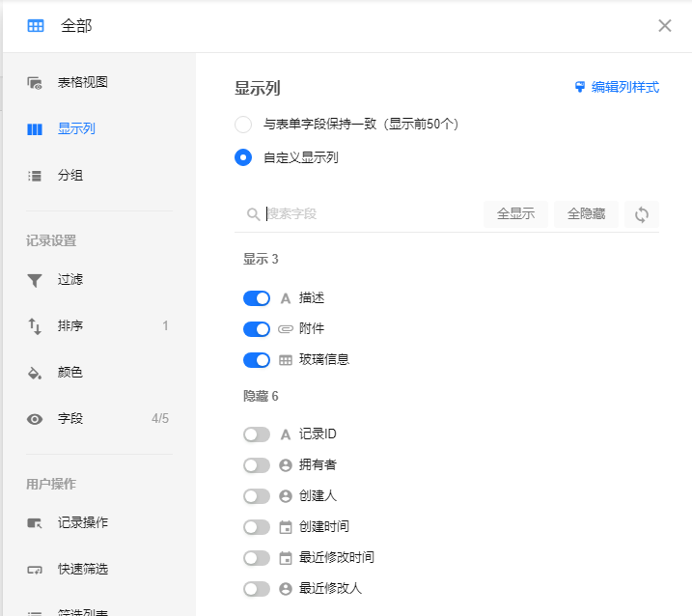Click the 全显示 button
Screen dimensions: 692x616
(515, 214)
